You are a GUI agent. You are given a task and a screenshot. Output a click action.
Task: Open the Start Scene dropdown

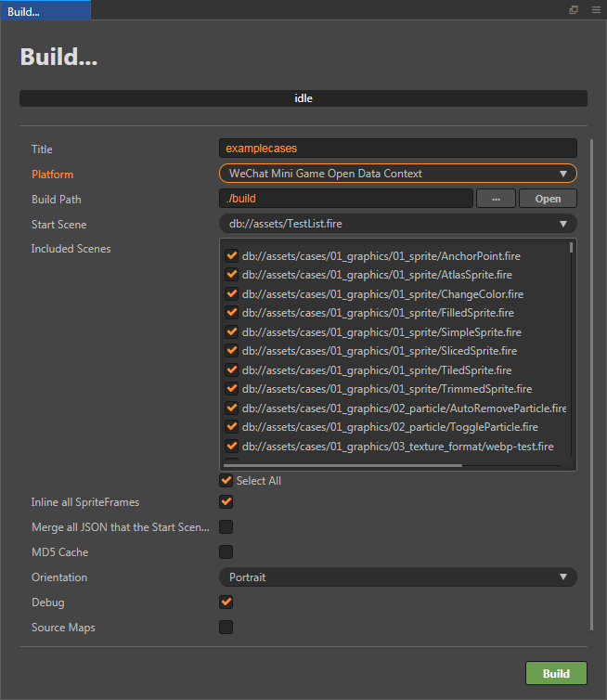point(397,223)
